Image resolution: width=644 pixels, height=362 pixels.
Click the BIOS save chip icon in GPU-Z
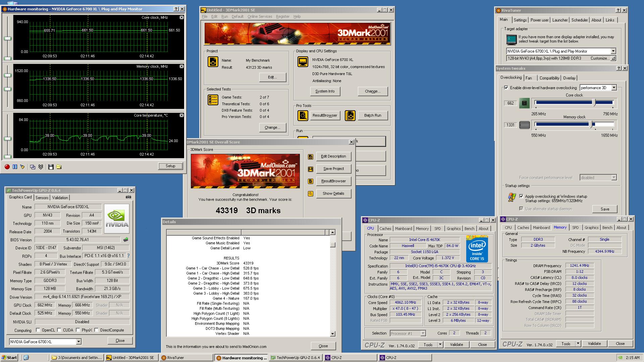tap(126, 240)
